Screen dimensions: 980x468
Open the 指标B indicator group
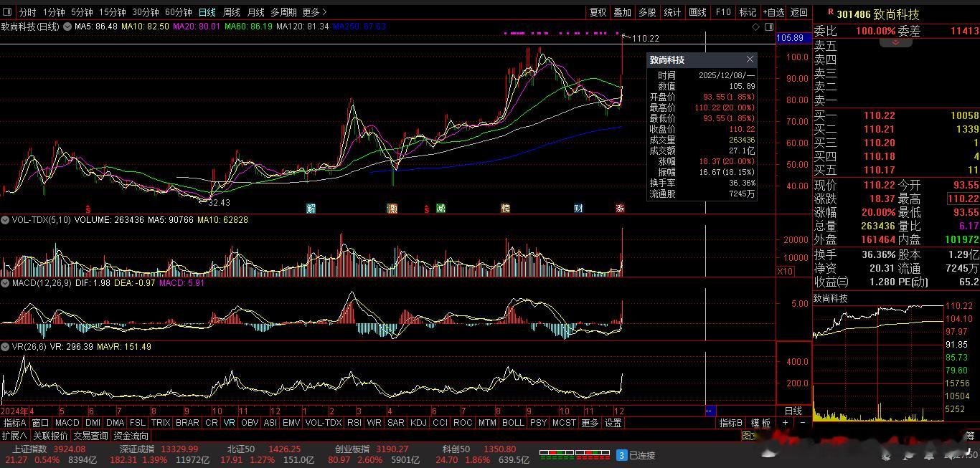coord(731,423)
